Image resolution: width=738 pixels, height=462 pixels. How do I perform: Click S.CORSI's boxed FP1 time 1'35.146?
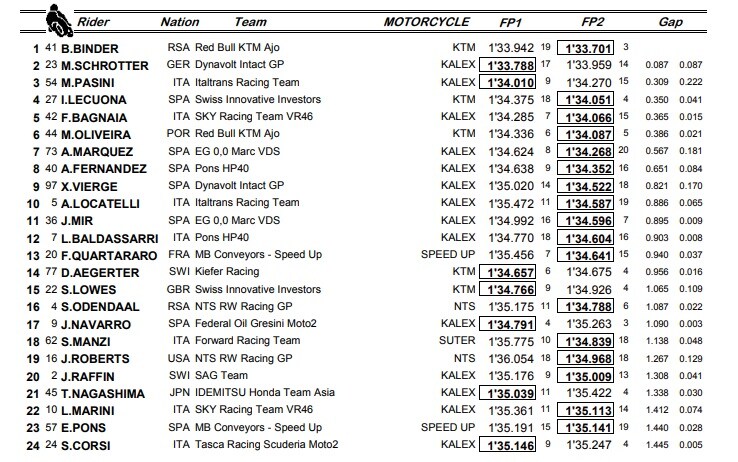(507, 445)
